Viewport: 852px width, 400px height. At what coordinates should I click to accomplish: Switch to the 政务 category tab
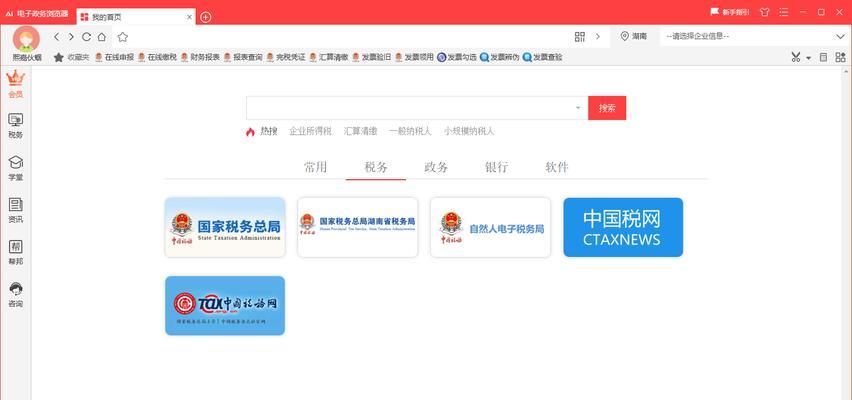[436, 167]
